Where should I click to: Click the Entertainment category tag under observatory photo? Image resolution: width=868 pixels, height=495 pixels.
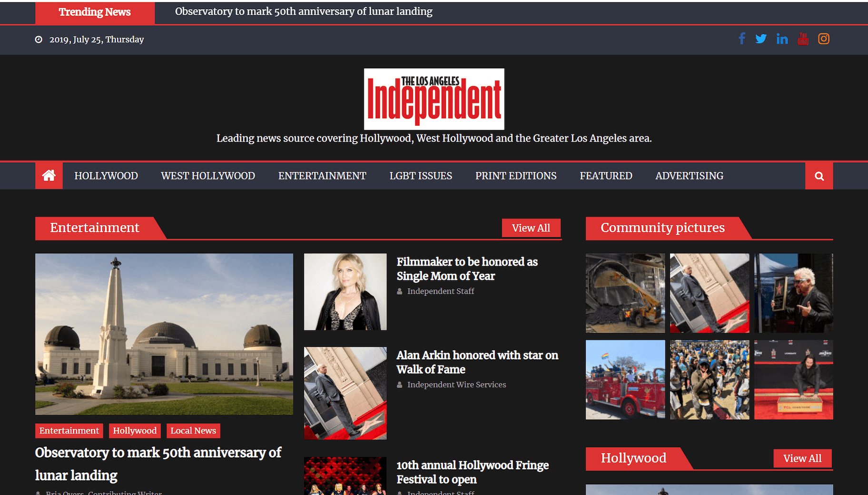(x=69, y=431)
